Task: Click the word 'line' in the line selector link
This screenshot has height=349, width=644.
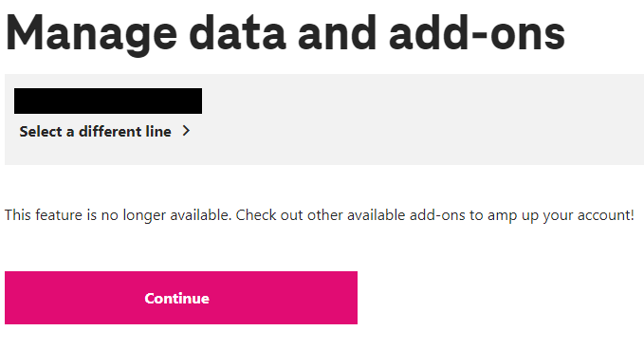Action: (159, 132)
